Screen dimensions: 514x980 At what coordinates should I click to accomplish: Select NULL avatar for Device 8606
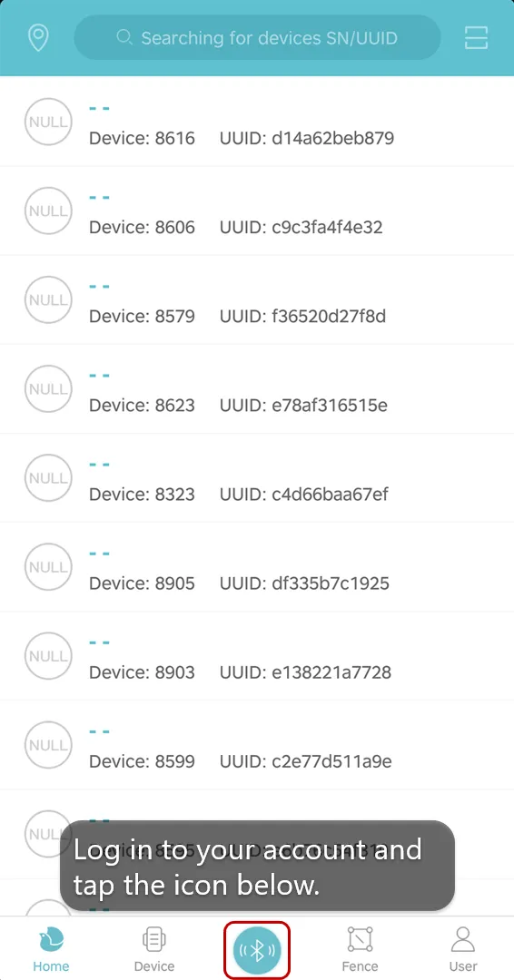(48, 211)
